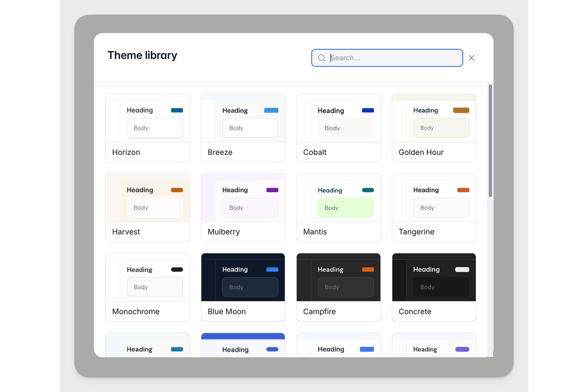Viewport: 588px width, 392px height.
Task: Select the Mantis theme card
Action: [x=339, y=207]
